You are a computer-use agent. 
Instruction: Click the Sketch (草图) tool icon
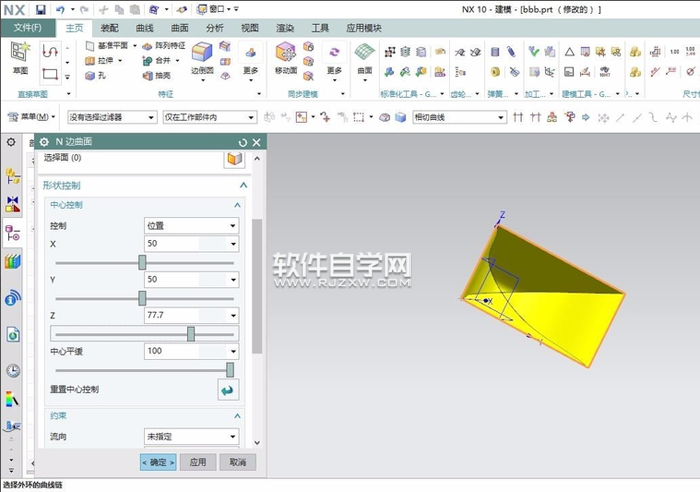(20, 55)
